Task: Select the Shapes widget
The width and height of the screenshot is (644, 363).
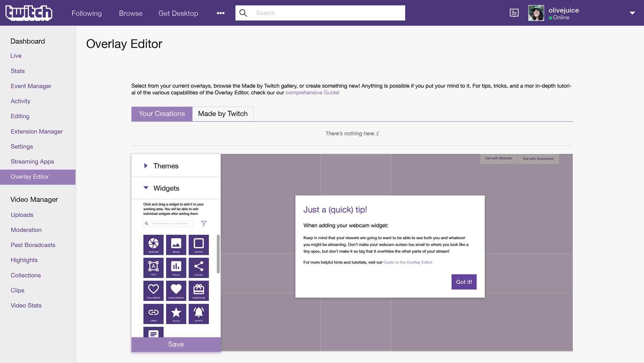Action: pos(199,245)
